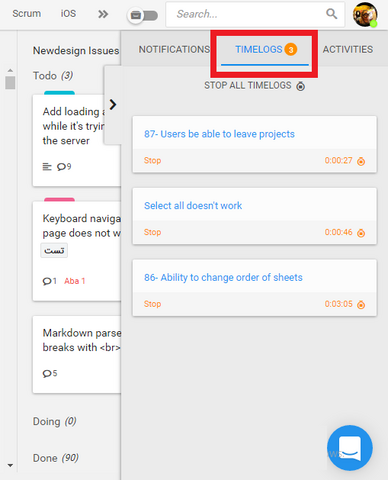This screenshot has width=388, height=480.
Task: Switch to the Notifications tab
Action: [174, 49]
